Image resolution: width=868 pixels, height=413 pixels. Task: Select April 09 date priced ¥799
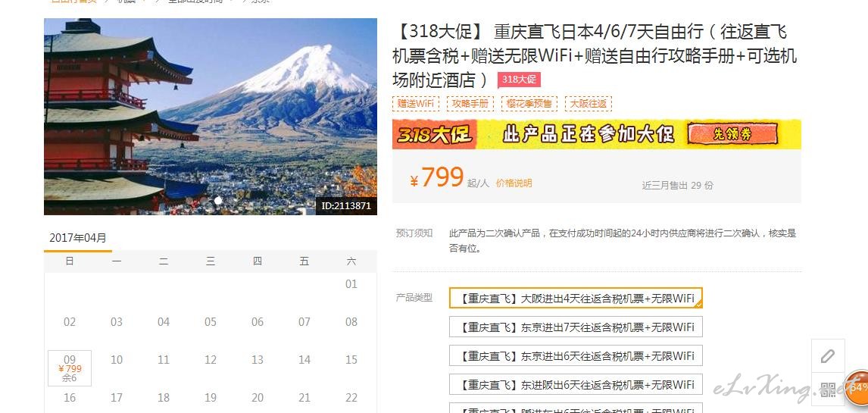tap(70, 368)
